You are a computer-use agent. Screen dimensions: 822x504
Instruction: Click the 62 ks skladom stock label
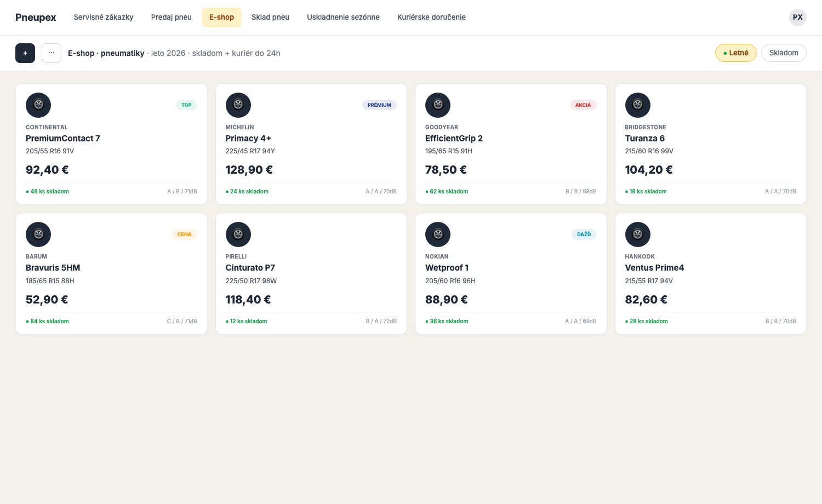click(x=447, y=192)
